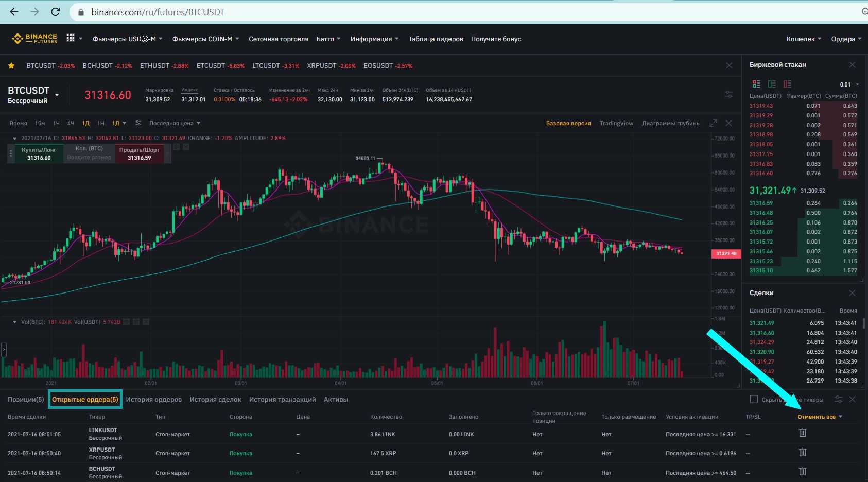Expand chart to fullscreen
868x482 pixels.
[713, 123]
